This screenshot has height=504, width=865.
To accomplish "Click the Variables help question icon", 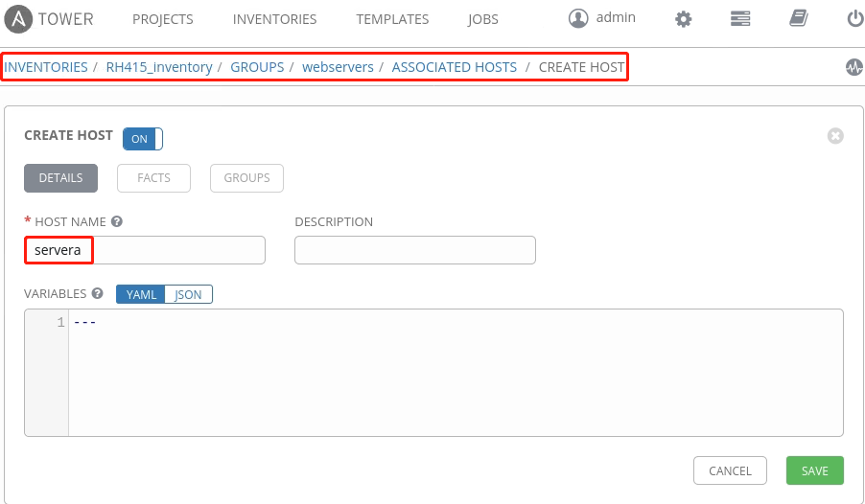I will (97, 294).
